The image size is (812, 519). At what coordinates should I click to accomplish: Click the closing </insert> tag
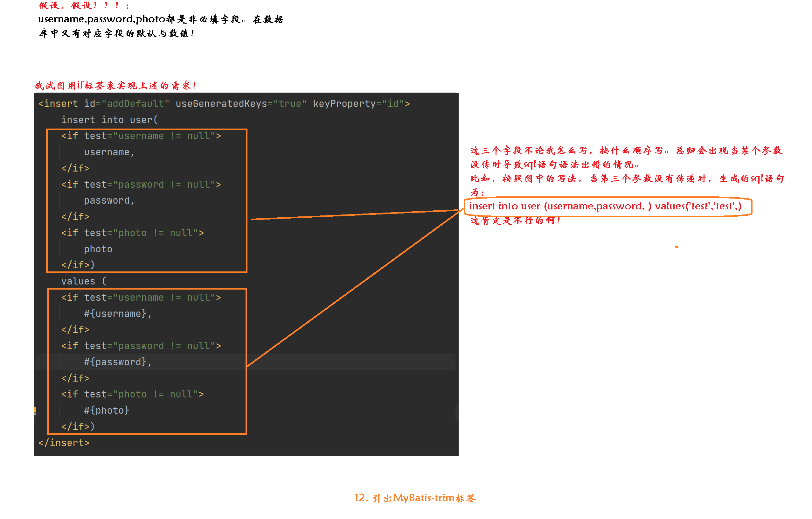pos(64,442)
